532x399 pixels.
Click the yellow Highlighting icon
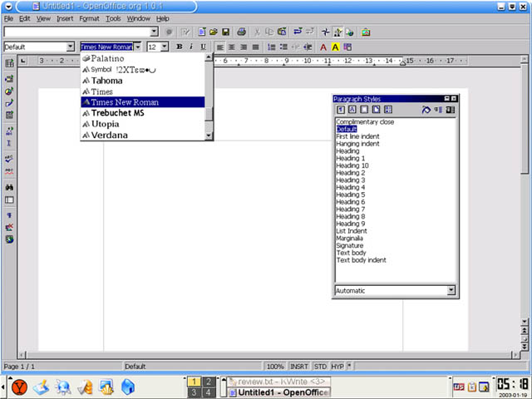point(335,47)
